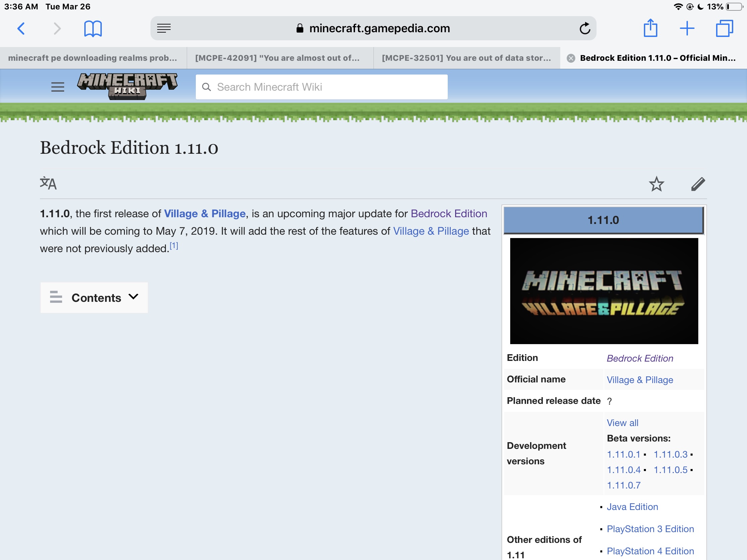
Task: Open the share sheet icon
Action: 650,28
